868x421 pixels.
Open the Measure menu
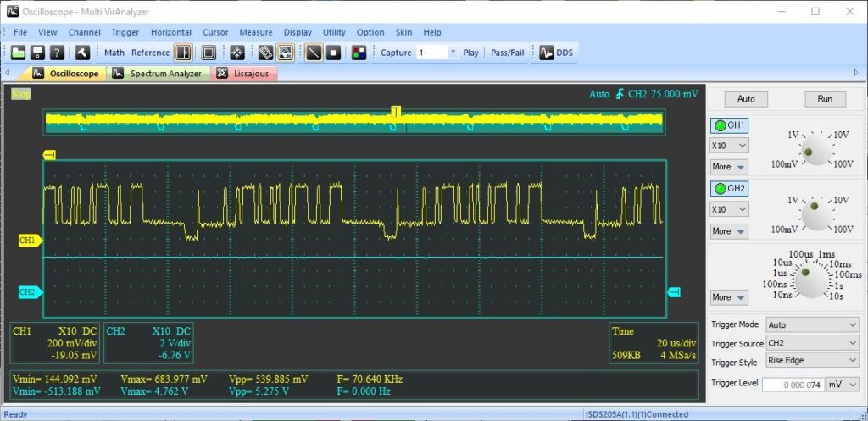coord(255,32)
